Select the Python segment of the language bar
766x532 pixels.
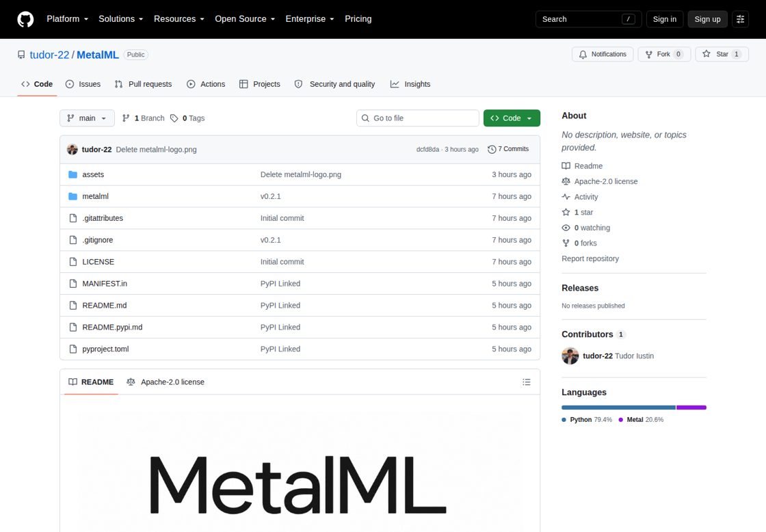tap(618, 408)
